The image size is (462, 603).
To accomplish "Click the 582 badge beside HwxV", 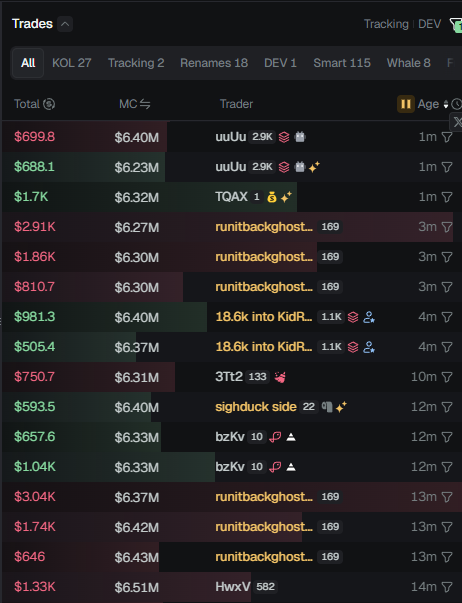I will (x=265, y=587).
